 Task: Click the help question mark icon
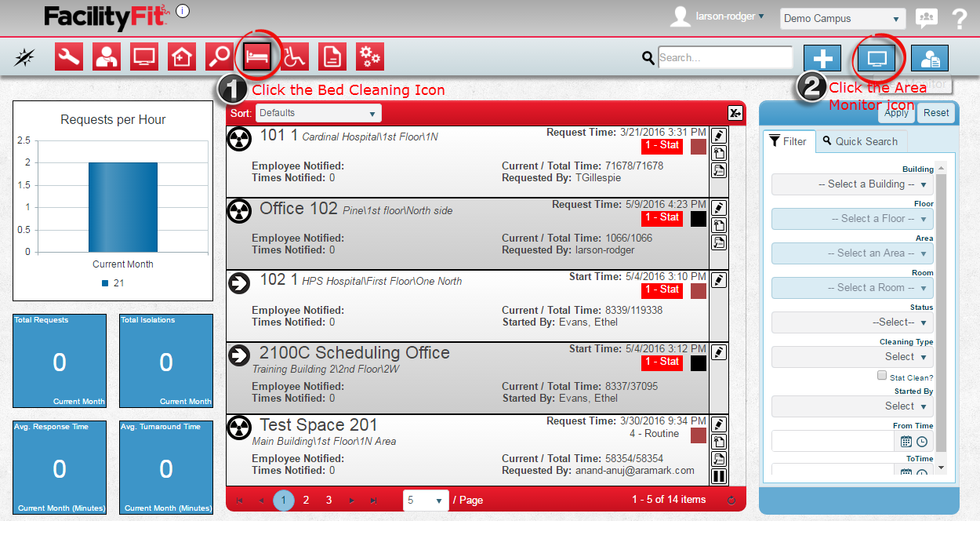point(960,19)
